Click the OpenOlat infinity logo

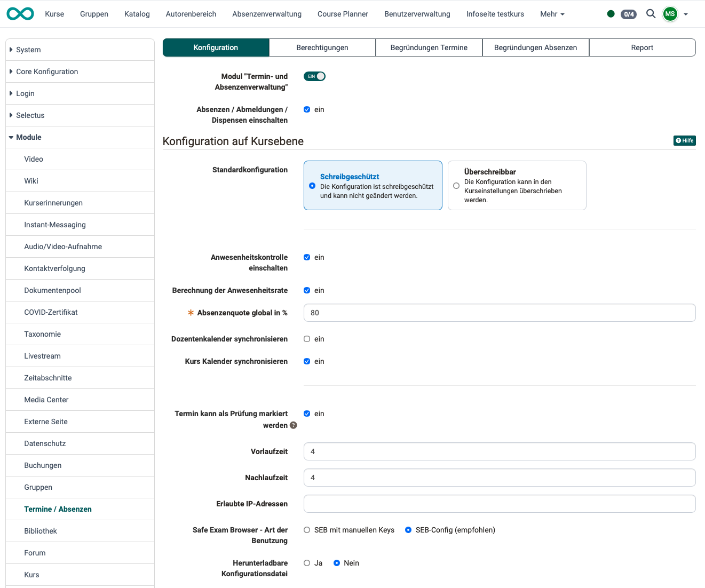coord(20,14)
